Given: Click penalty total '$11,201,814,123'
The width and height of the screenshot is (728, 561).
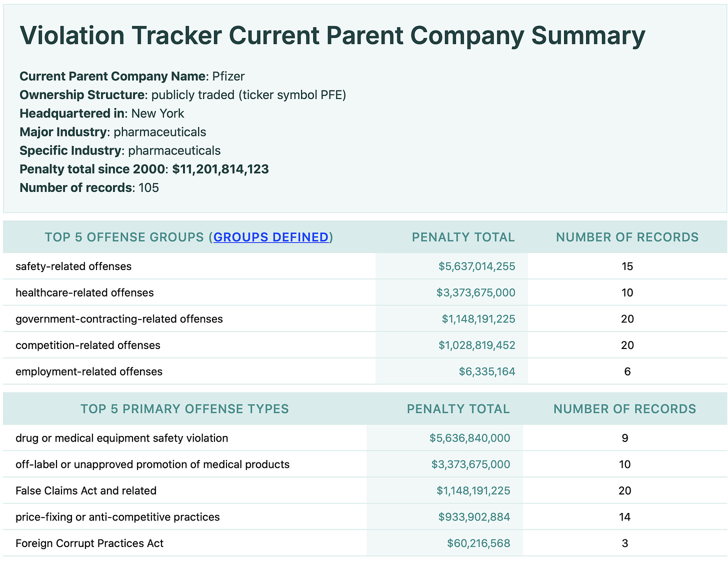Looking at the screenshot, I should [220, 169].
